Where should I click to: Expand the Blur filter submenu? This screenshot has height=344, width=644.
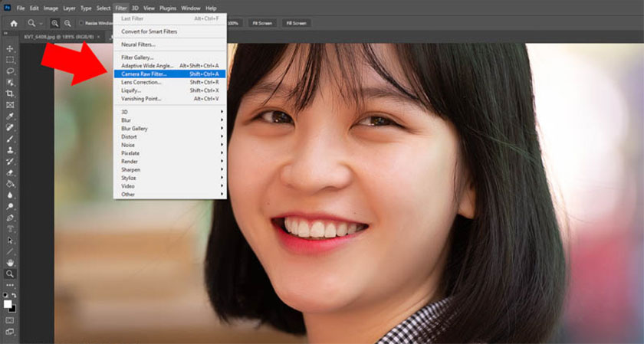[x=170, y=120]
